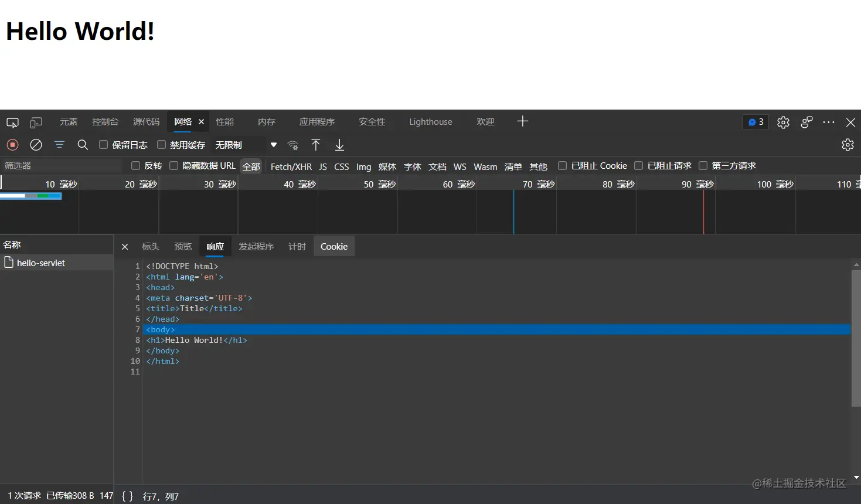Check 已阻止 Cookie checkbox
861x504 pixels.
click(x=562, y=166)
